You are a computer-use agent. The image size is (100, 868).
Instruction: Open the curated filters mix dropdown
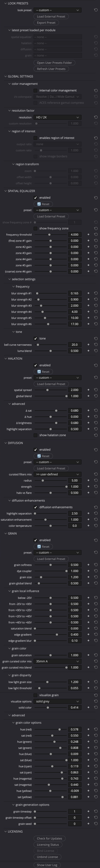click(x=57, y=474)
